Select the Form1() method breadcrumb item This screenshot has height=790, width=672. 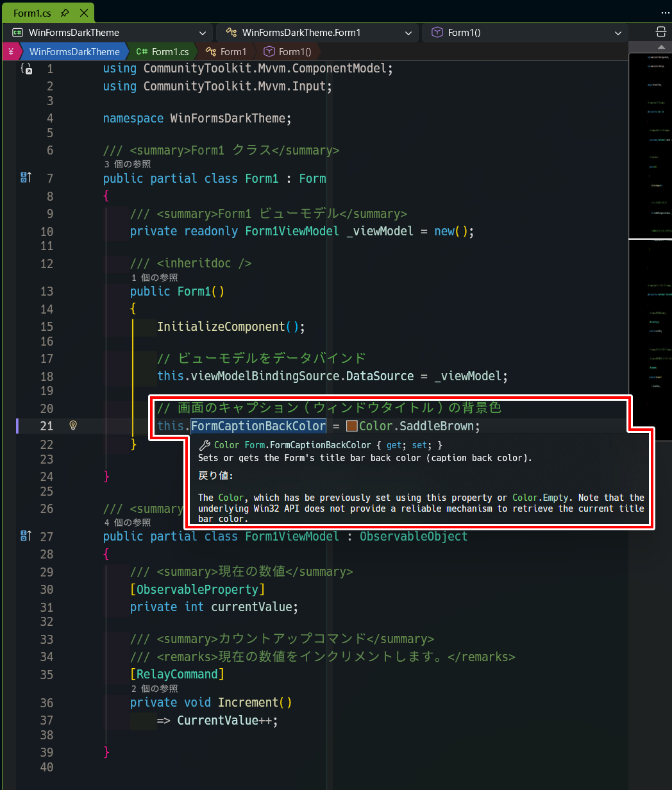[x=288, y=52]
